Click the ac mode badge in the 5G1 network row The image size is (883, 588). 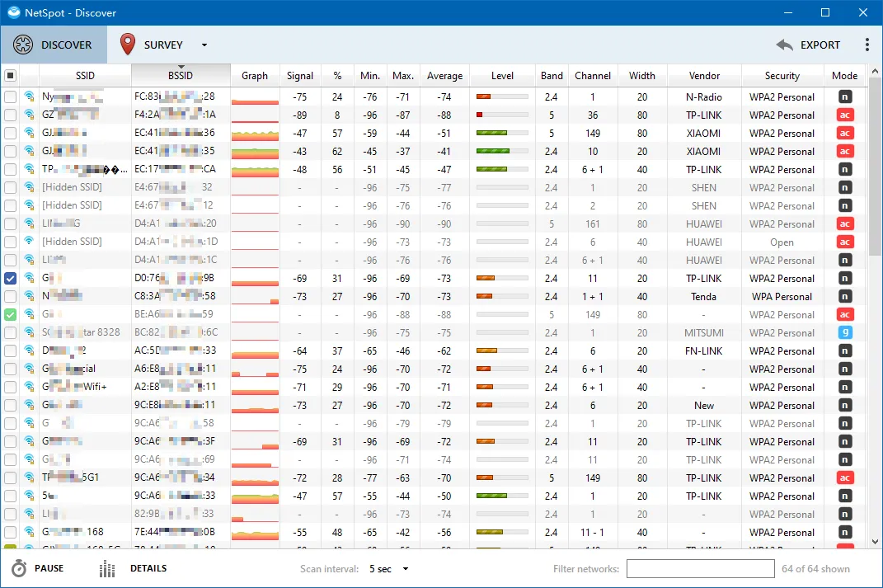tap(845, 477)
